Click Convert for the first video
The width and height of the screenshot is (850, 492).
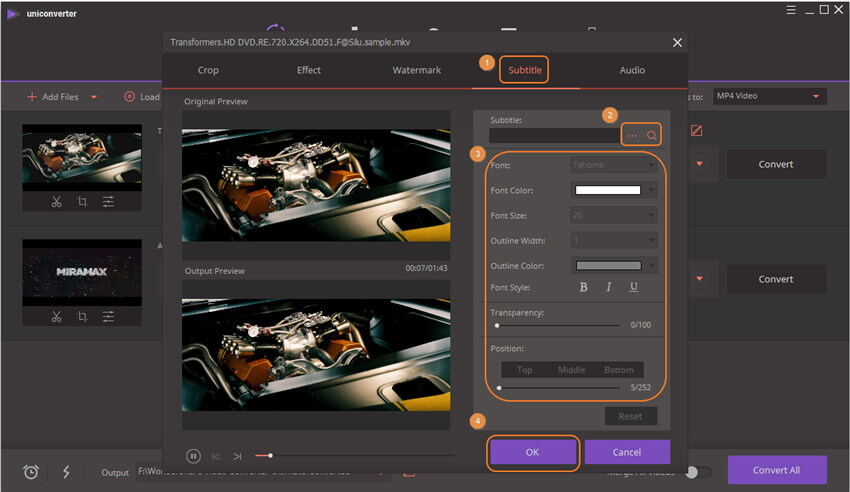tap(776, 164)
